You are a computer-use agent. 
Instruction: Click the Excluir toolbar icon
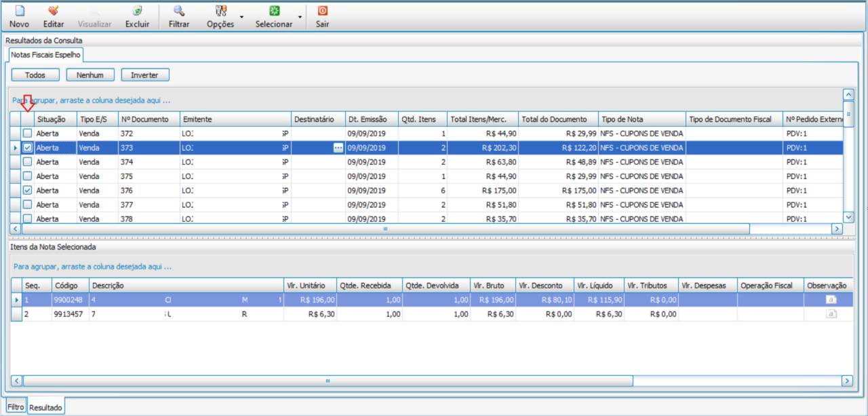point(138,11)
